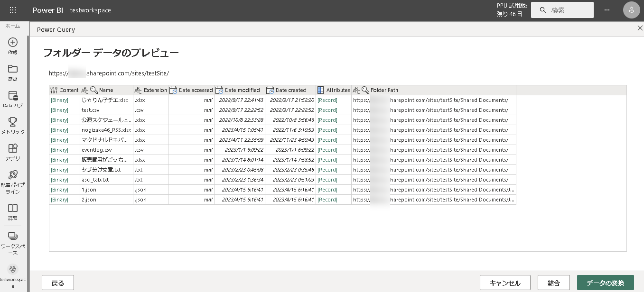The image size is (644, 292).
Task: Open the Workspaces (ワークスペース) icon
Action: click(x=13, y=236)
